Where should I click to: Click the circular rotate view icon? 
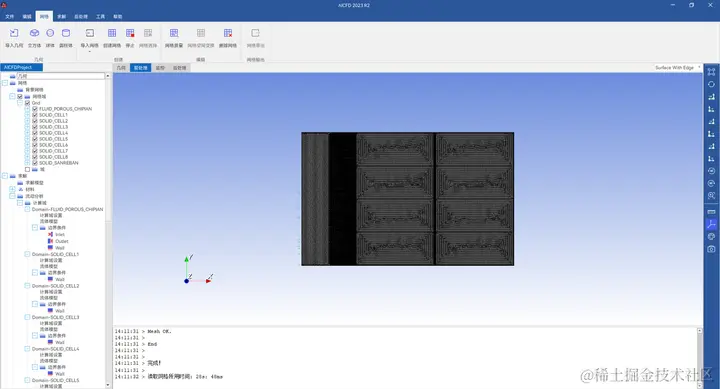click(711, 85)
